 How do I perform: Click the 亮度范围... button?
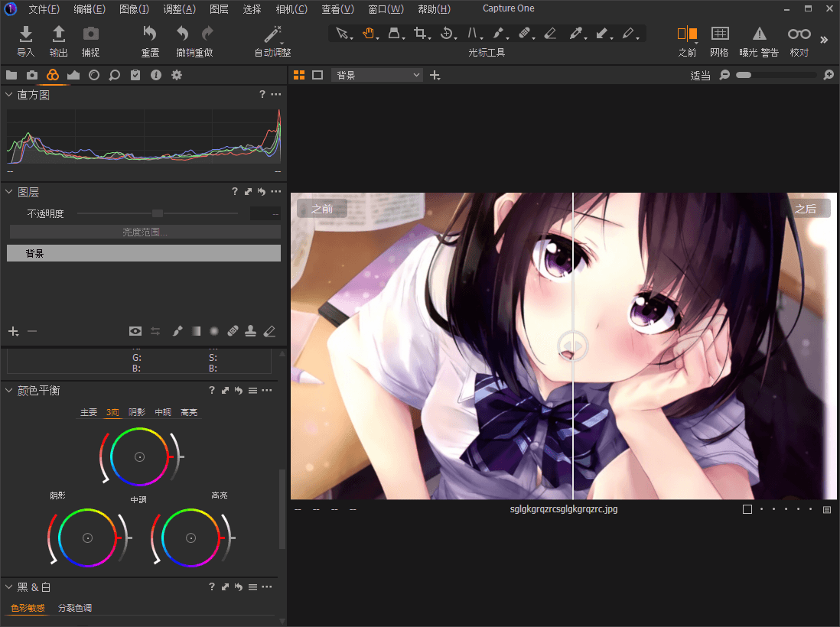(x=144, y=232)
